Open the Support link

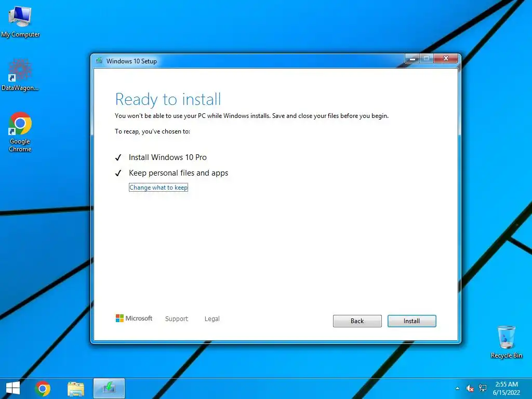[x=177, y=318]
